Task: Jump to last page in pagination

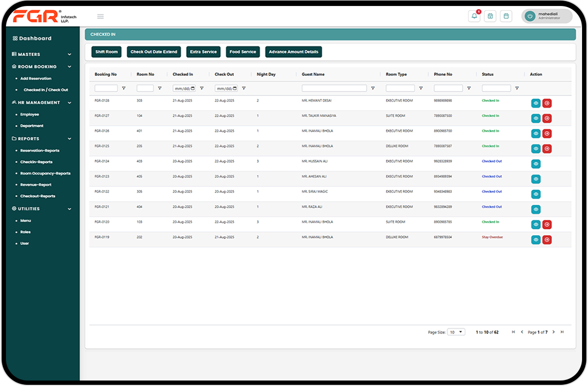Action: coord(562,332)
